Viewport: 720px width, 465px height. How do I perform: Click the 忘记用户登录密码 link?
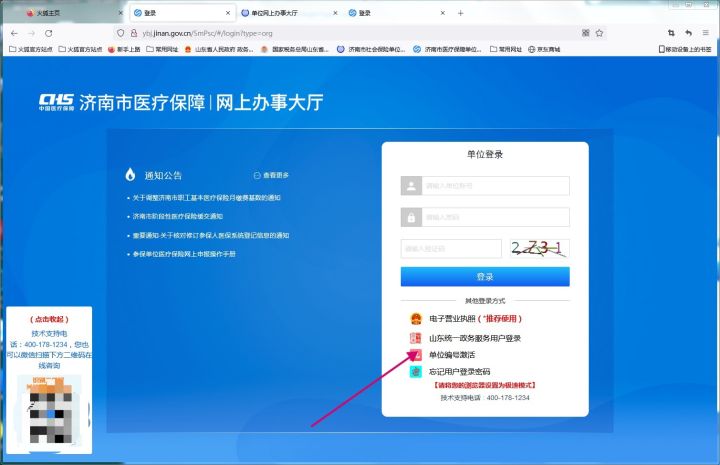(x=459, y=371)
